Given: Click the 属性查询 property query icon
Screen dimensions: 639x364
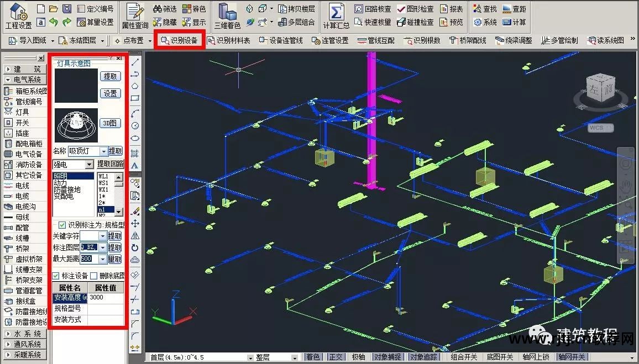Looking at the screenshot, I should [x=134, y=15].
